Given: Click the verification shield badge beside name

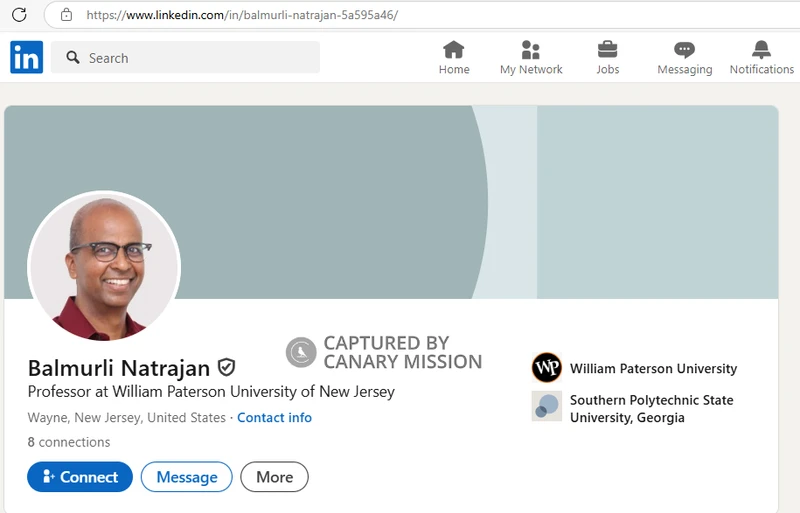Looking at the screenshot, I should (226, 368).
